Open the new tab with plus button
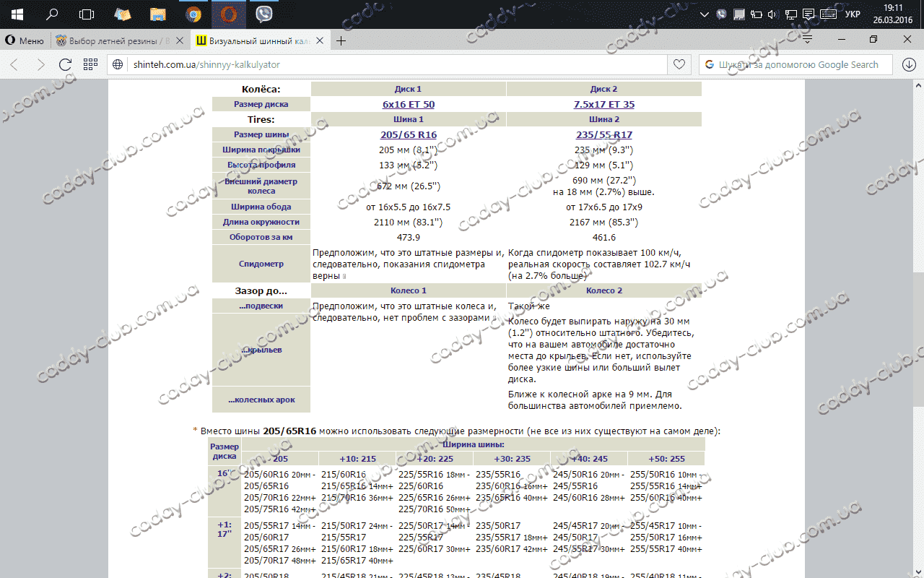 [341, 40]
